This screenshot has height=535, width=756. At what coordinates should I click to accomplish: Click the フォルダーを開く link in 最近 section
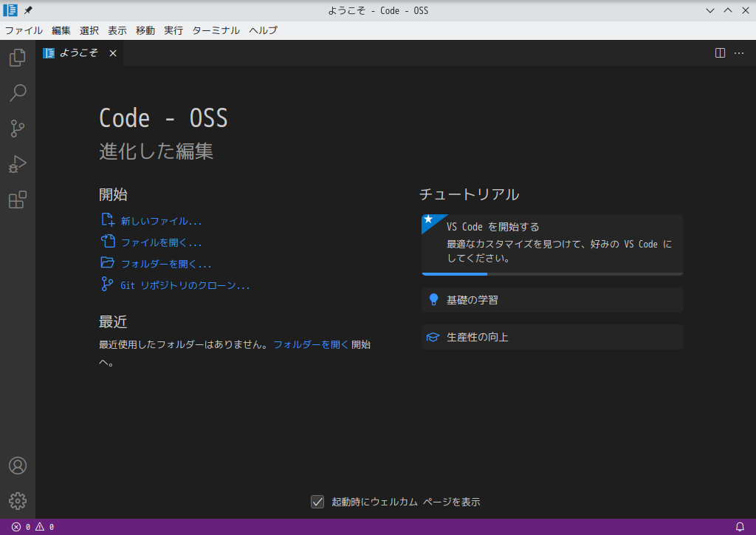[311, 344]
